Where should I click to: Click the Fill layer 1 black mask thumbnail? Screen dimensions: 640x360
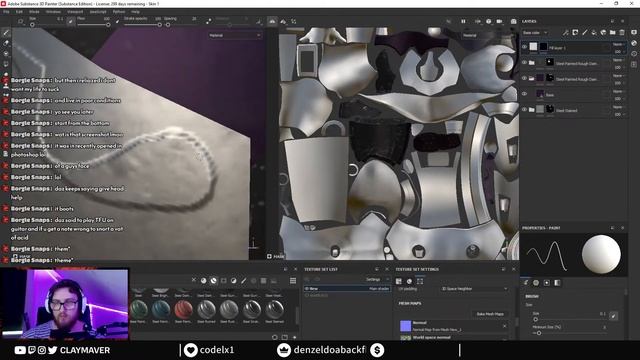(x=543, y=47)
